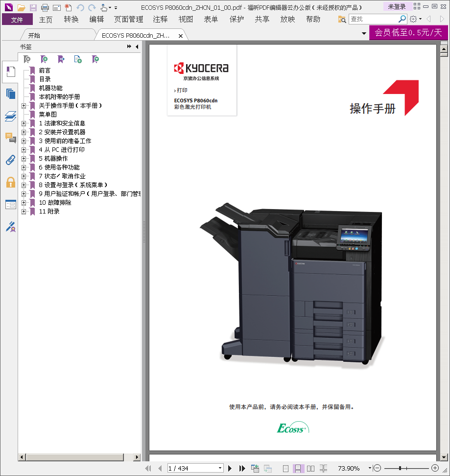Image resolution: width=450 pixels, height=476 pixels.
Task: Go to the next page
Action: click(x=230, y=469)
